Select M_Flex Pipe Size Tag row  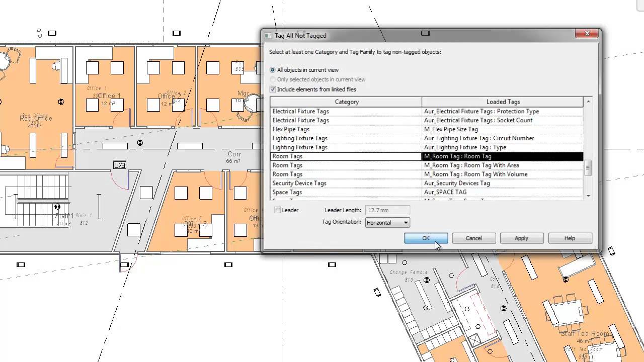coord(427,129)
